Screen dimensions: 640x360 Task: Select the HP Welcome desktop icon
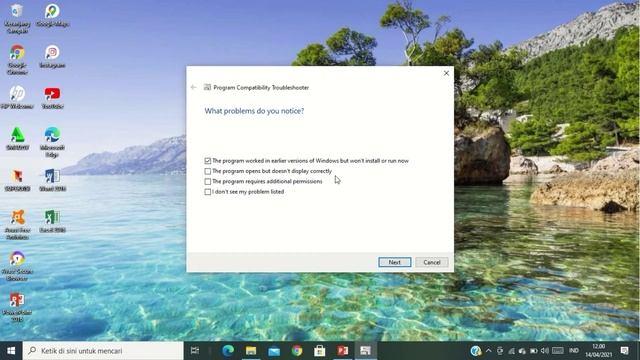point(17,97)
